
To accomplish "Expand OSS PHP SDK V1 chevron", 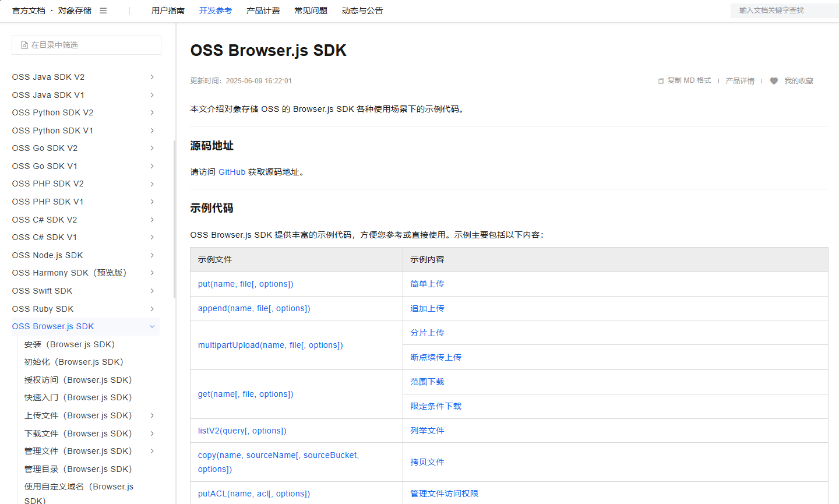I will pos(152,202).
